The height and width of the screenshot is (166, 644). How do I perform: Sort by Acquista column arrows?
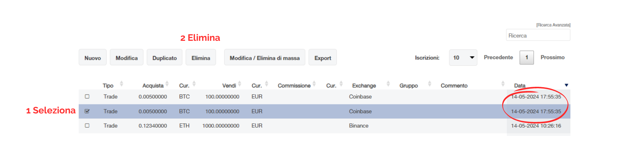coord(167,84)
